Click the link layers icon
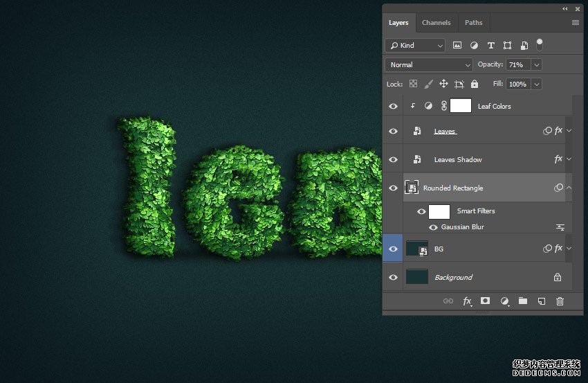 pos(448,301)
